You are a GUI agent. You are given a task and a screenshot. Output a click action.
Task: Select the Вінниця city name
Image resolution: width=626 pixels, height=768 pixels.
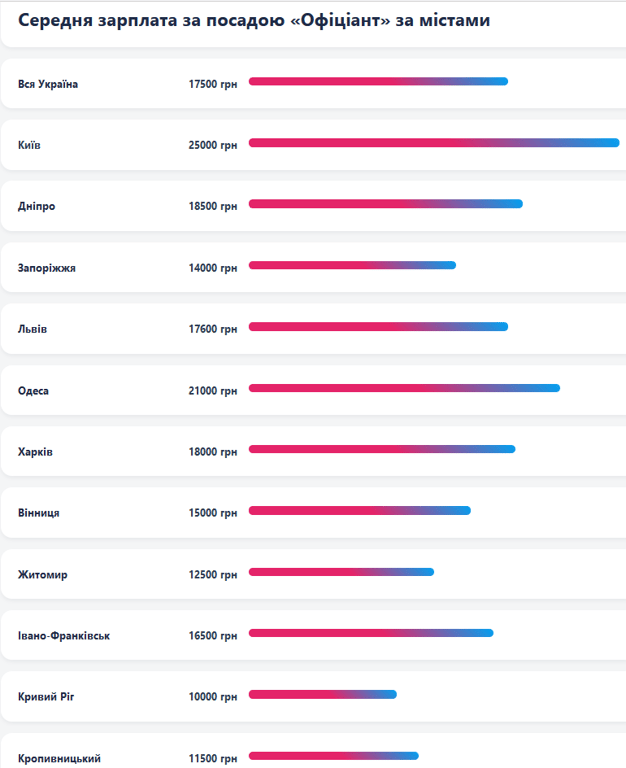[x=39, y=513]
